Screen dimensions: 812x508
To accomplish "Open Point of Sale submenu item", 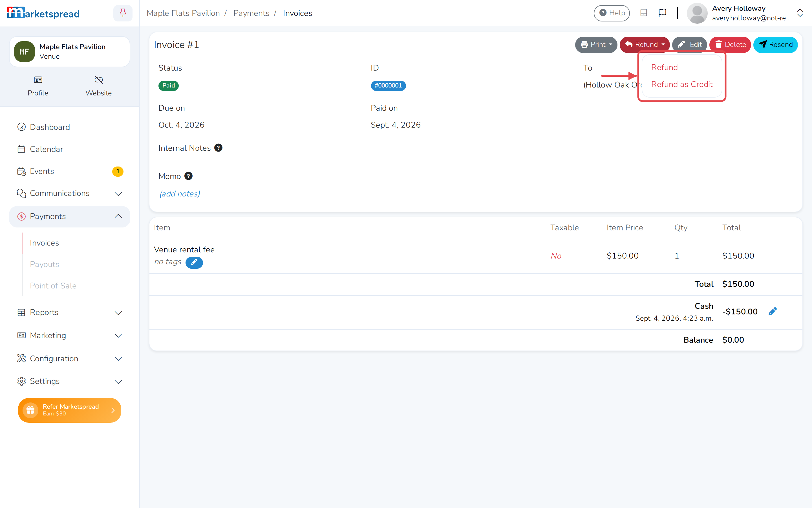I will point(53,286).
